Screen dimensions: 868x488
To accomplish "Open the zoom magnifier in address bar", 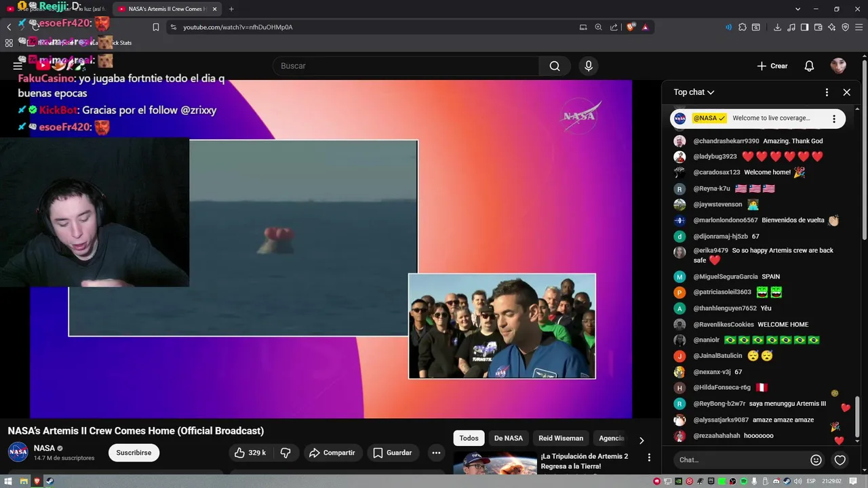I will pos(598,27).
